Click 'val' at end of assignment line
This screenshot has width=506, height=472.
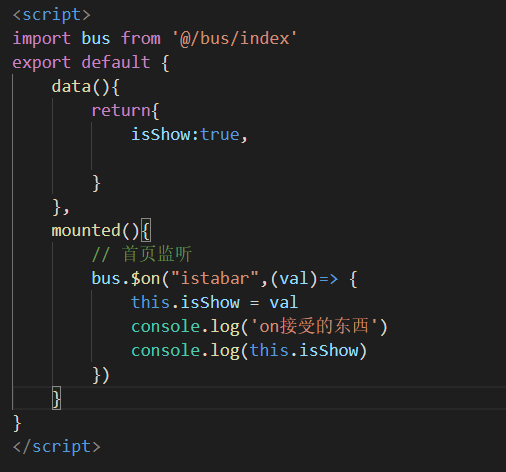[284, 302]
